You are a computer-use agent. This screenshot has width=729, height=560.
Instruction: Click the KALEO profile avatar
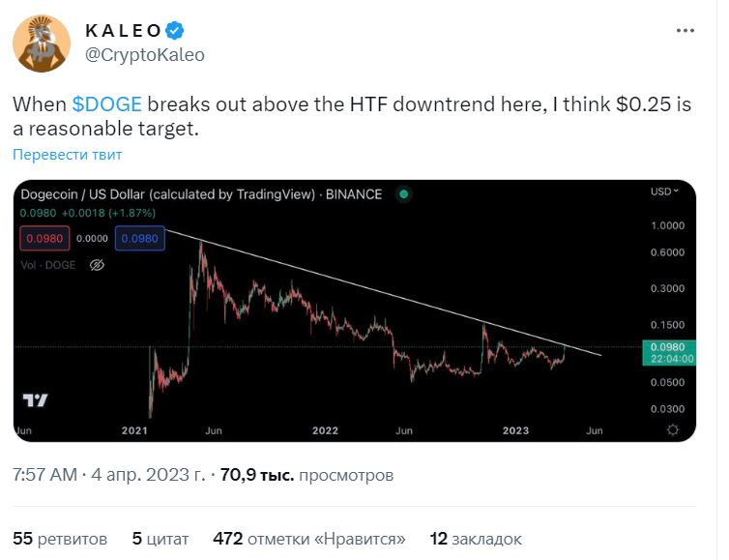[41, 44]
